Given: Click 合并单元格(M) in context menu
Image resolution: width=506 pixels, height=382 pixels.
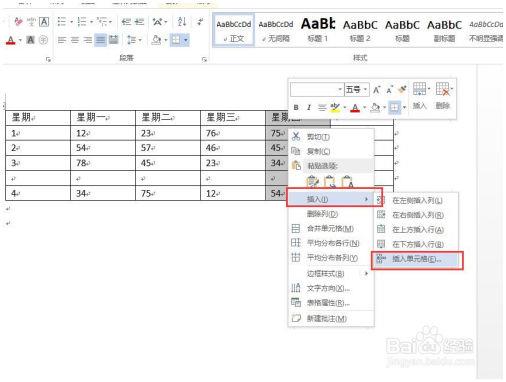Looking at the screenshot, I should (330, 229).
